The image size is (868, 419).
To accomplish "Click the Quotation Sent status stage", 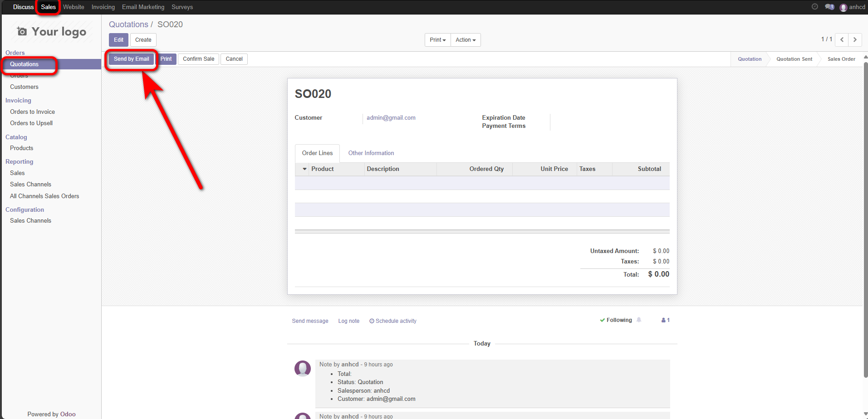I will 794,59.
